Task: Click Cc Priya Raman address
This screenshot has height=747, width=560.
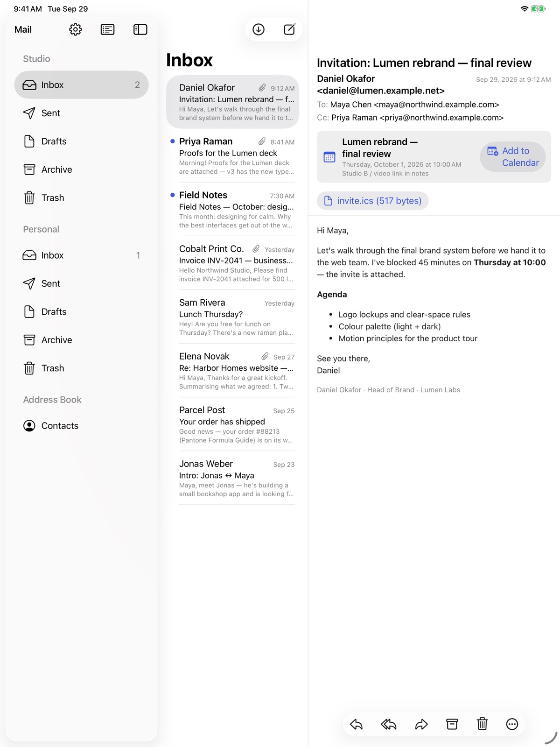Action: point(417,118)
